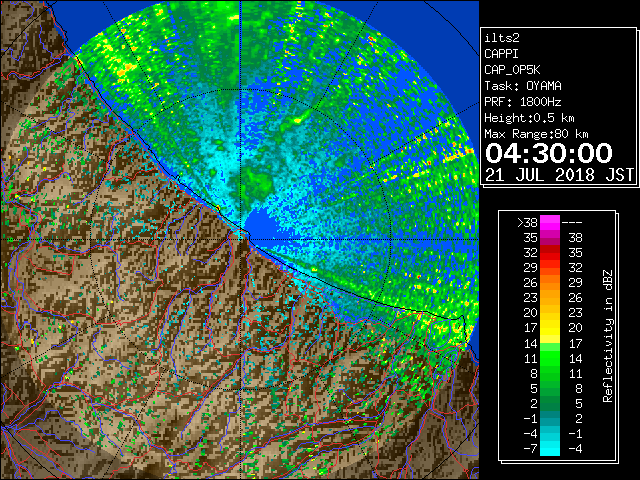640x480 pixels.
Task: Click the 'ilts2' label in info box
Action: coord(502,38)
